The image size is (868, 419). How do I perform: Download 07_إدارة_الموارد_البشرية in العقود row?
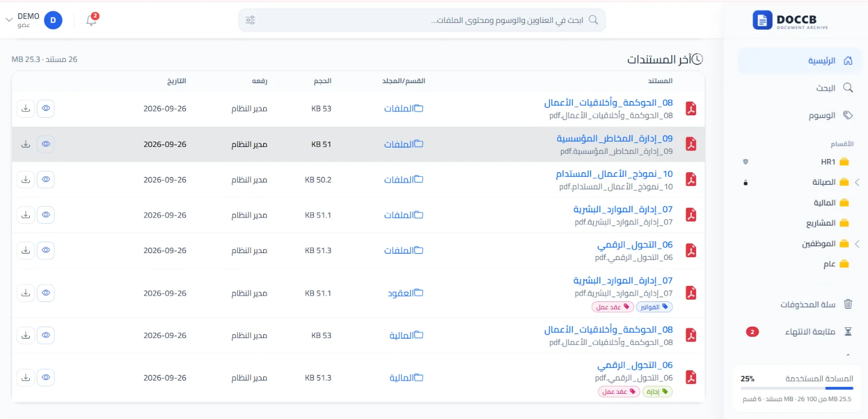(25, 293)
